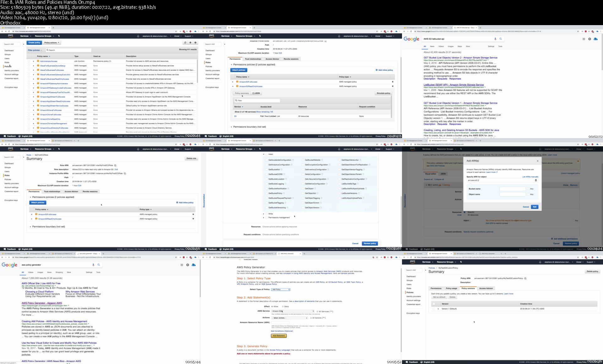Click Delete policy on MyTestS3CustomPolicy summary

[592, 271]
